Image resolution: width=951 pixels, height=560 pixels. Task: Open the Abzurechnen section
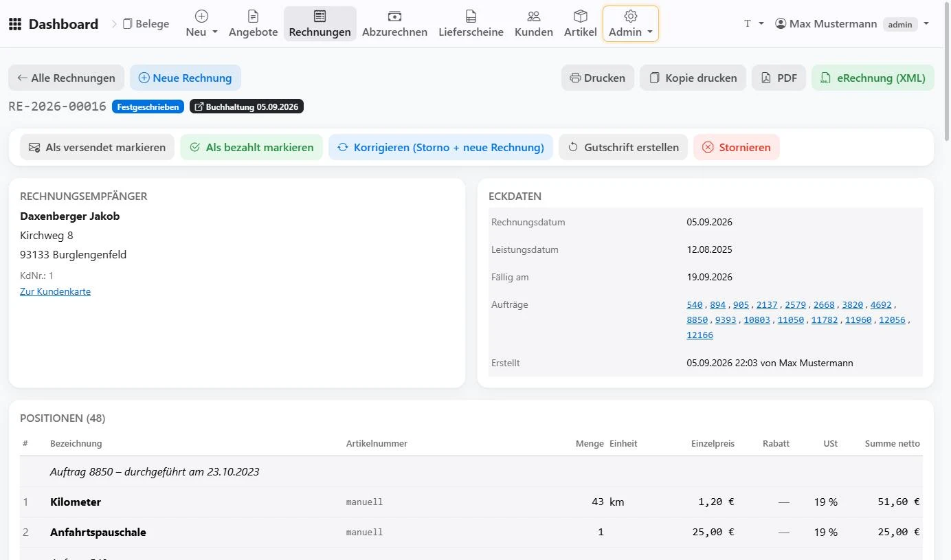(394, 24)
